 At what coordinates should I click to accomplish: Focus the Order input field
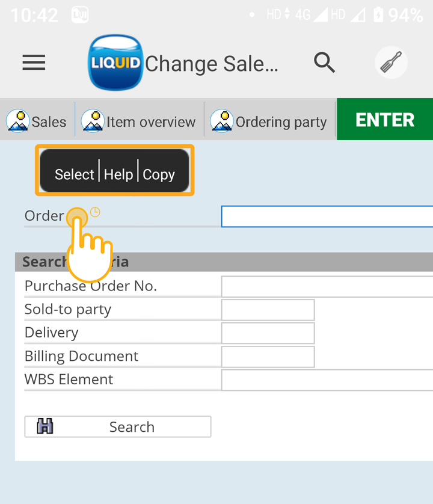click(x=327, y=217)
